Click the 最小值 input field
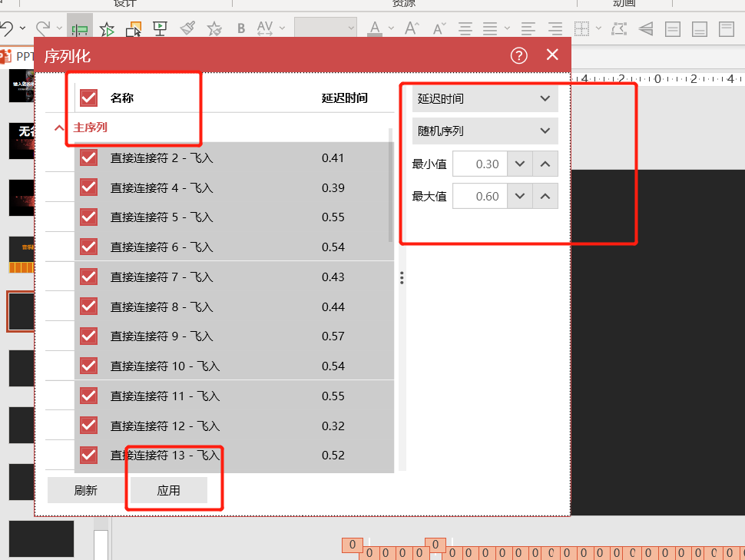 [x=478, y=164]
